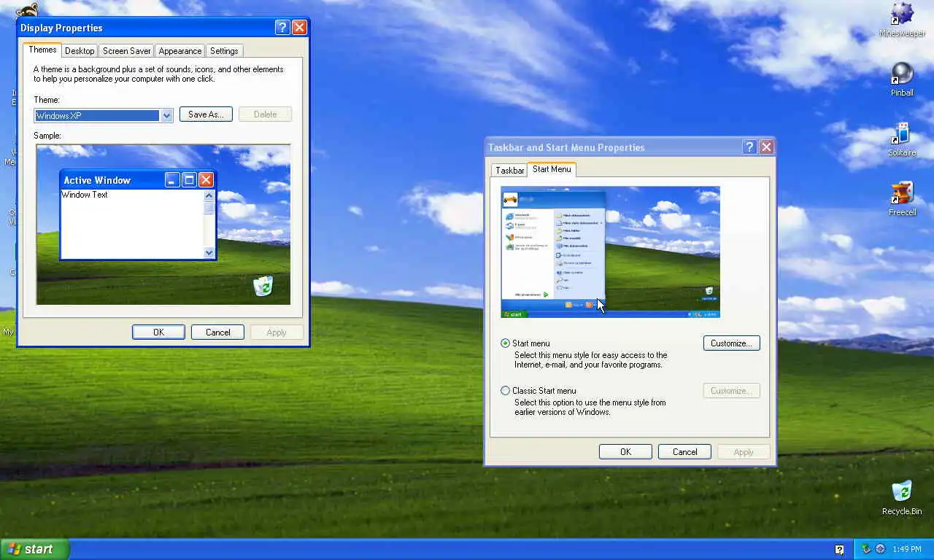Image resolution: width=934 pixels, height=560 pixels.
Task: Click the Display Properties help question-mark button
Action: 282,28
